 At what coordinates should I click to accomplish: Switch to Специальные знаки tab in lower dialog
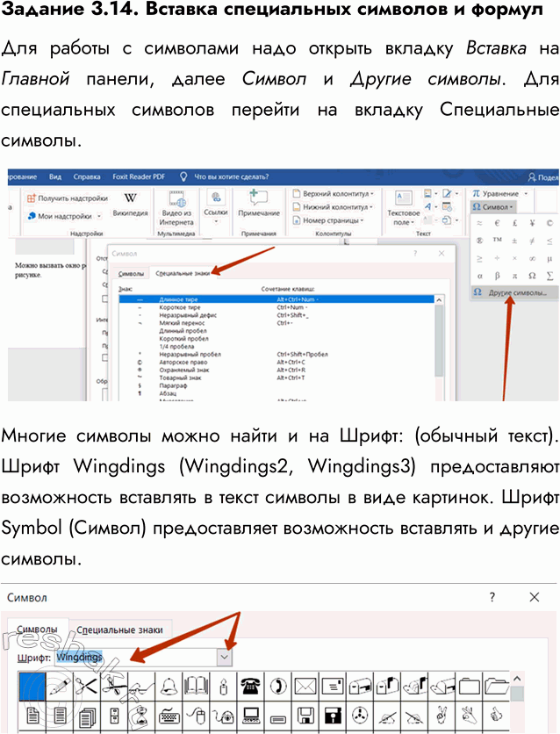118,630
